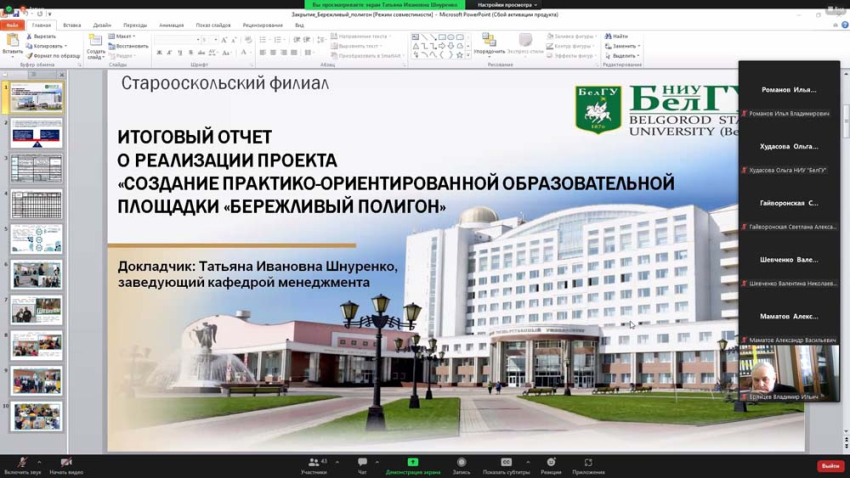Switch to Анимация ribbon tab
The image size is (850, 478).
[171, 25]
